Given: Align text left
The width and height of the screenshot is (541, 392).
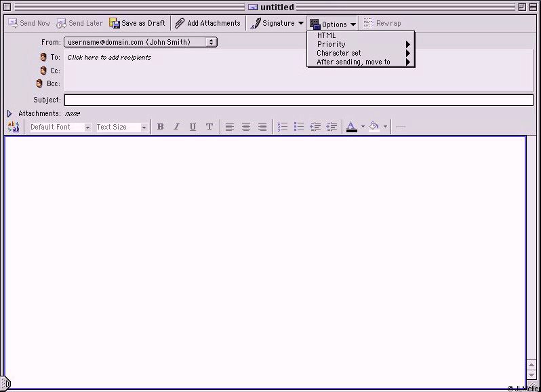Looking at the screenshot, I should click(x=229, y=127).
